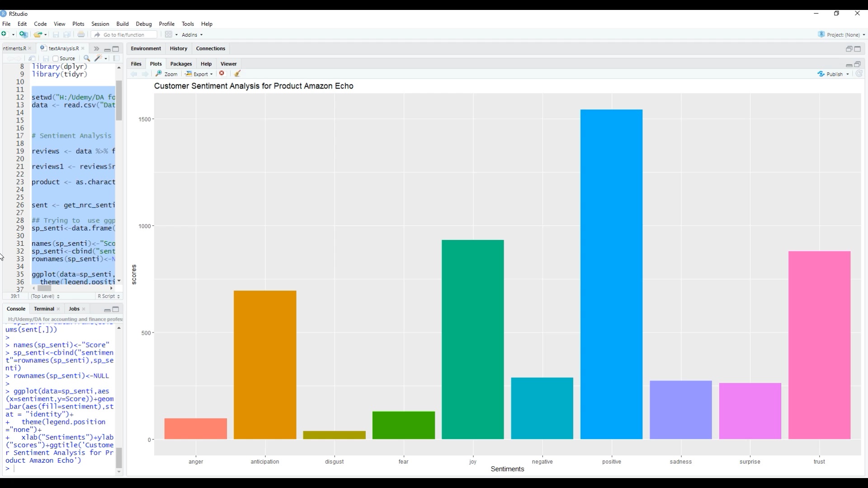Click the Open File folder icon
This screenshot has height=488, width=868.
38,34
